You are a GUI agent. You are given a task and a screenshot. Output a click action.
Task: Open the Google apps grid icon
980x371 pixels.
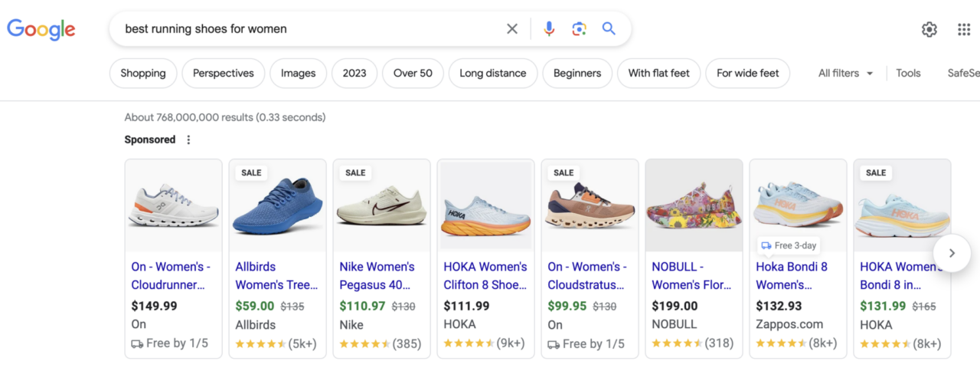964,29
